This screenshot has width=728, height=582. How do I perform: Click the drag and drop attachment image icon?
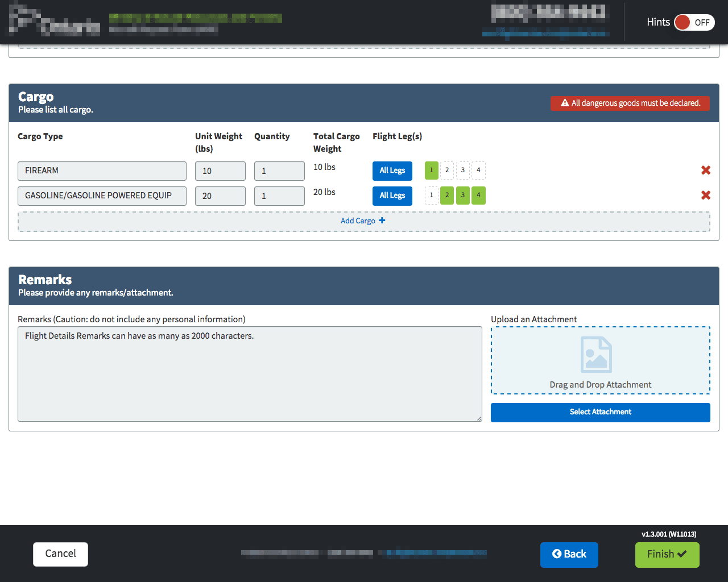[x=595, y=354]
